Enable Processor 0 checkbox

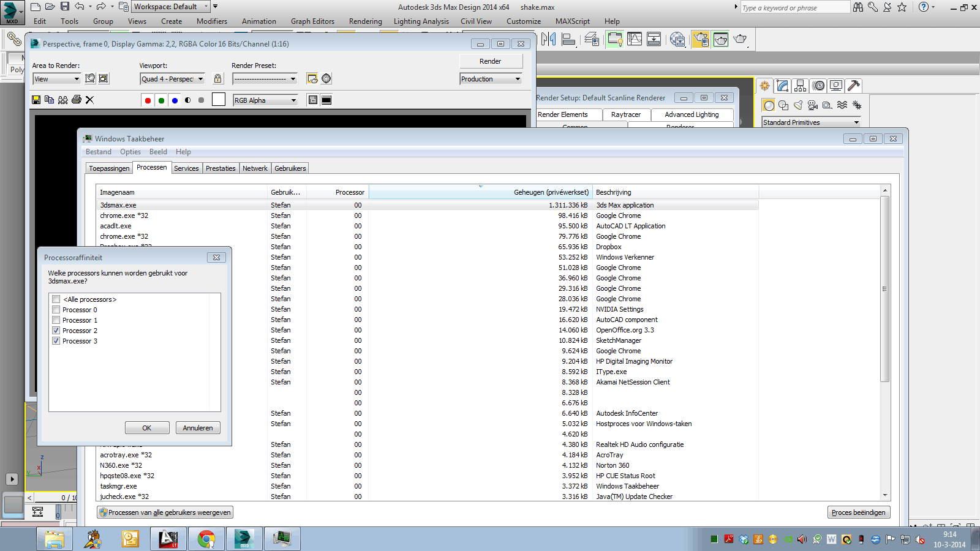56,310
